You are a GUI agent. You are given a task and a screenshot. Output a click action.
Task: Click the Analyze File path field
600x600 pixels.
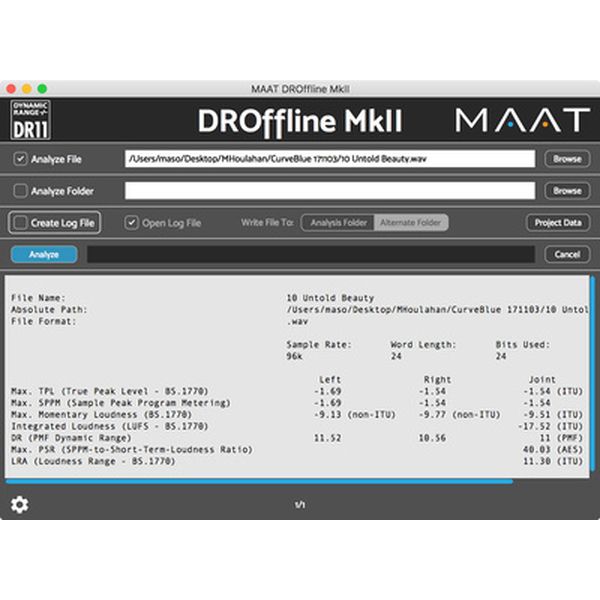330,159
